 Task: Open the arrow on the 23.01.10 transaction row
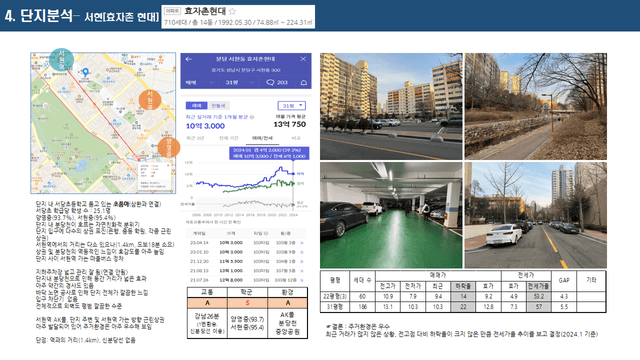click(x=302, y=252)
